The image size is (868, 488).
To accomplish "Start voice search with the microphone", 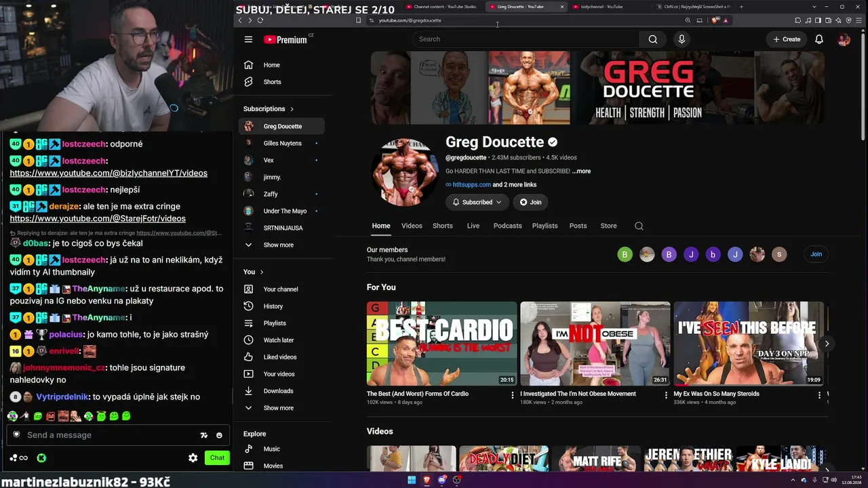I will pos(682,39).
